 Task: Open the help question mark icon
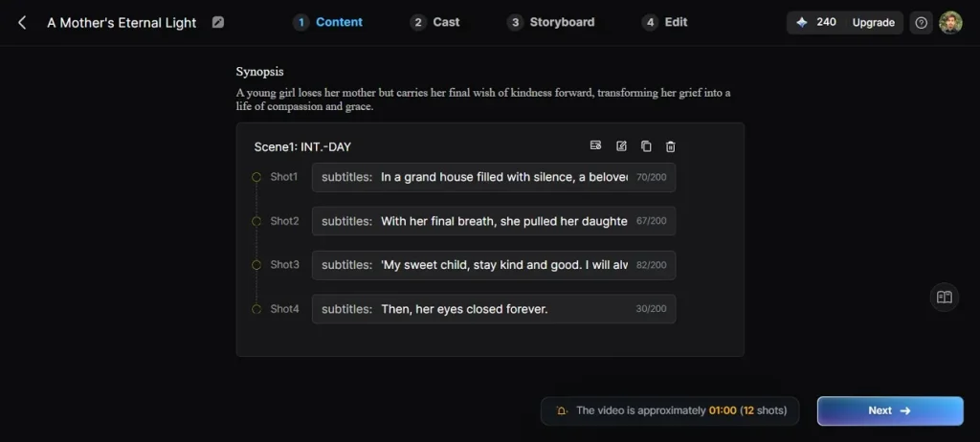tap(922, 23)
